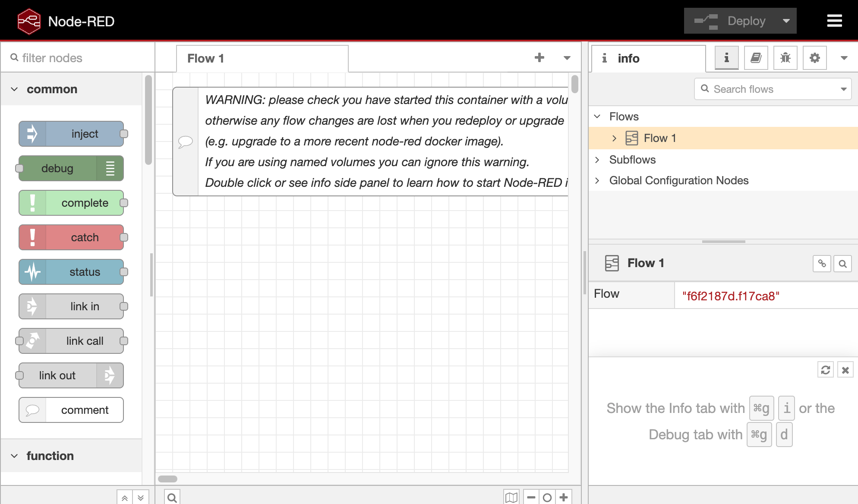Click the refresh tip icon

pyautogui.click(x=825, y=370)
